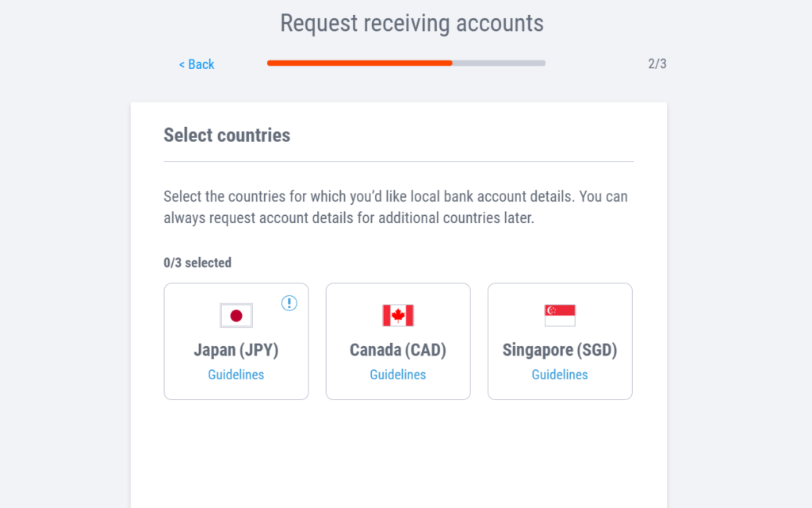The height and width of the screenshot is (508, 812).
Task: Toggle selection of the Japan (JPY) card label
Action: (236, 350)
